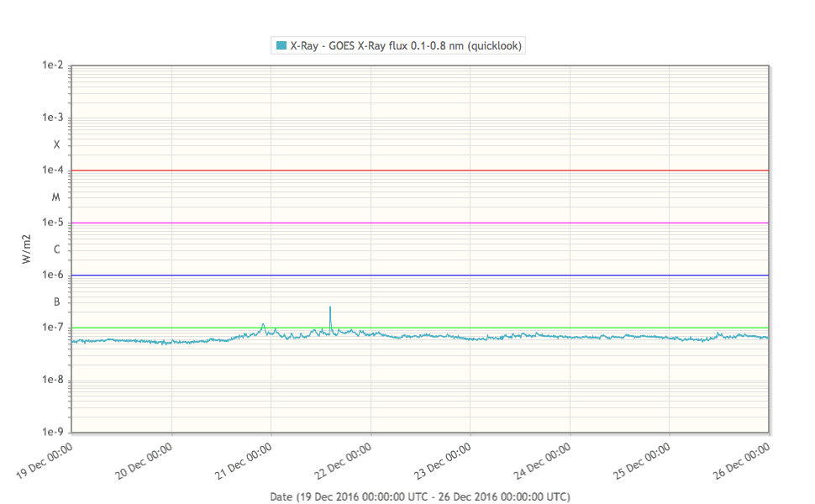Image resolution: width=815 pixels, height=504 pixels.
Task: Select the "1e-2" y-axis label
Action: coord(52,65)
